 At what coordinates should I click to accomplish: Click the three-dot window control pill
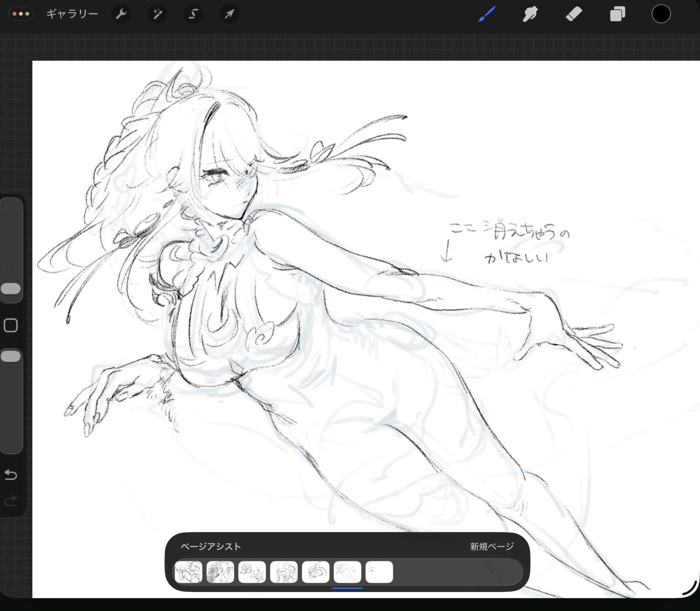pyautogui.click(x=21, y=14)
